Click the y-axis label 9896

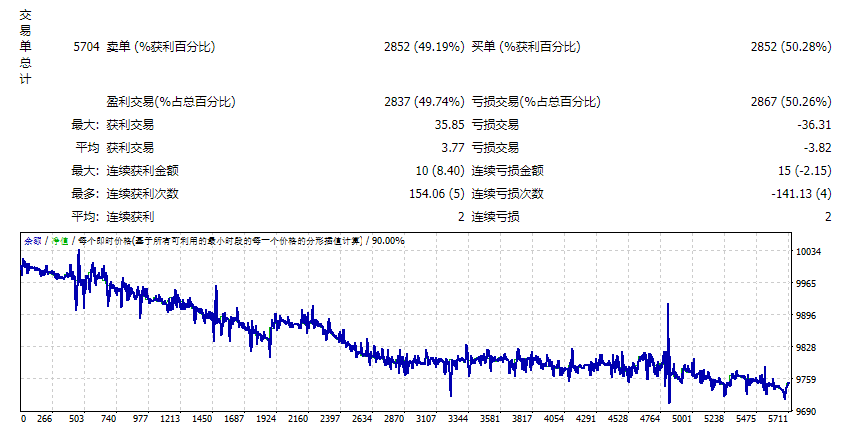tap(806, 315)
